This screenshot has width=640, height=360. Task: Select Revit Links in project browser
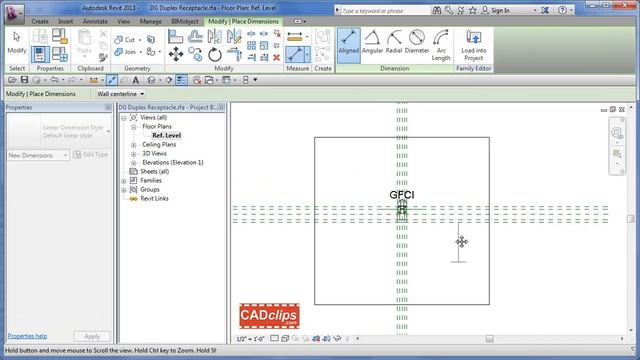154,198
